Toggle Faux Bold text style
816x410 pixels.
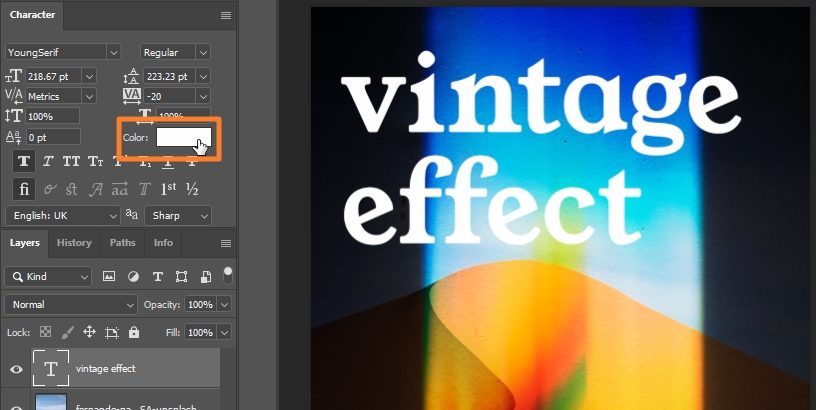tap(24, 161)
